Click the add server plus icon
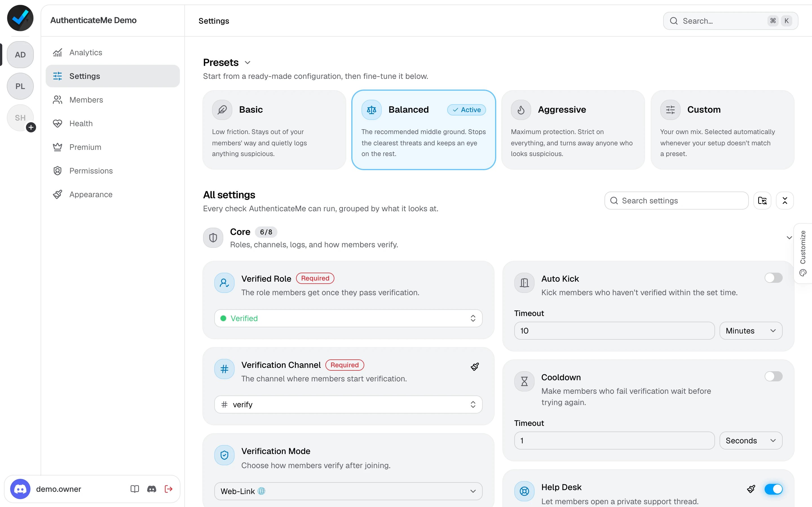The image size is (812, 507). pos(31,127)
